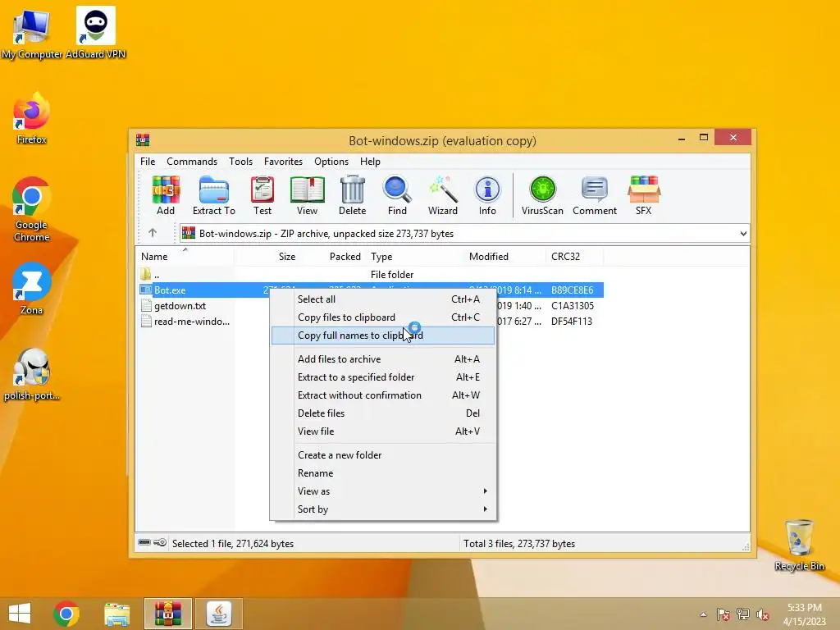Viewport: 840px width, 630px height.
Task: Choose View file in context menu
Action: pos(382,431)
